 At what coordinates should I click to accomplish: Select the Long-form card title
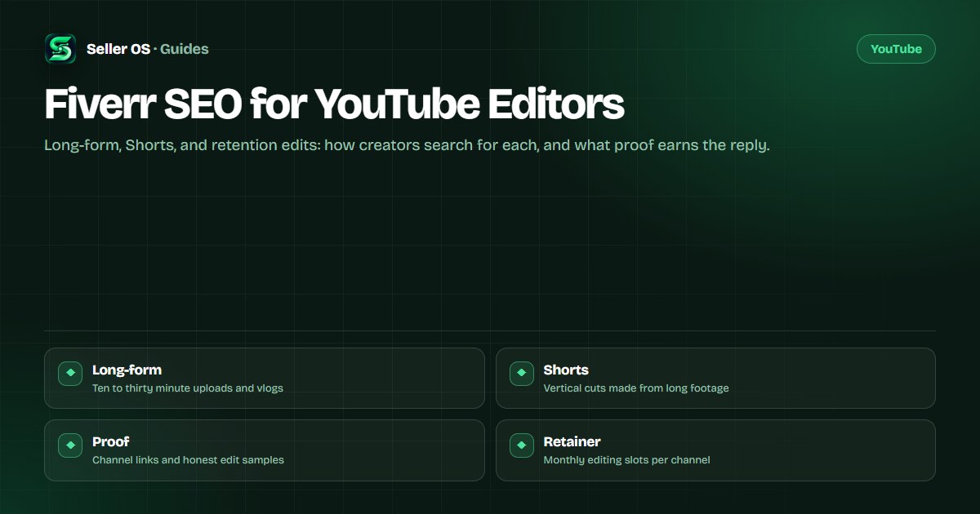pyautogui.click(x=127, y=370)
